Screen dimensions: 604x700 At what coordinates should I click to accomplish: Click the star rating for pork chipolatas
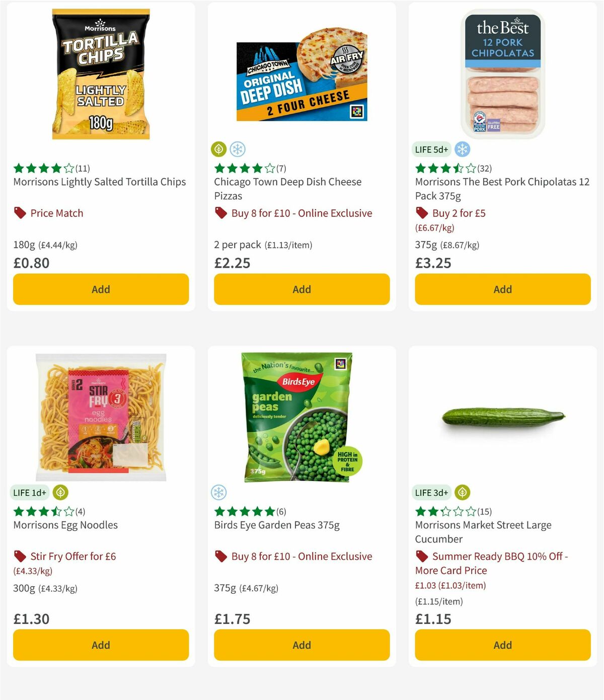coord(443,169)
